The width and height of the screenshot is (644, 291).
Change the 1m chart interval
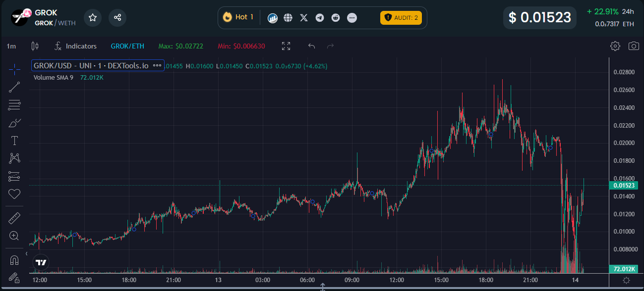11,46
